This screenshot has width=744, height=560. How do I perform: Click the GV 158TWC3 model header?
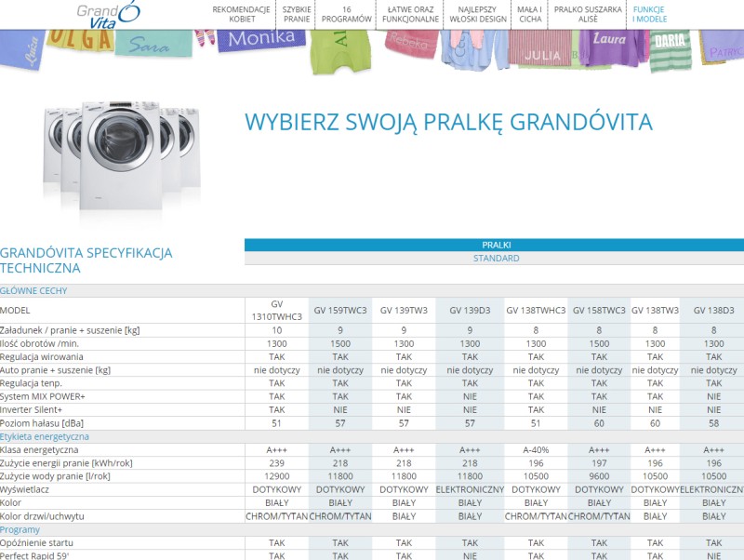pyautogui.click(x=599, y=311)
